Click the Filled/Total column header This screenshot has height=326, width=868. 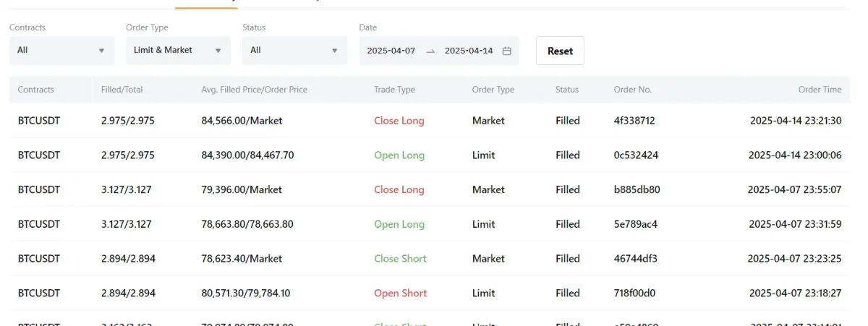(x=122, y=90)
